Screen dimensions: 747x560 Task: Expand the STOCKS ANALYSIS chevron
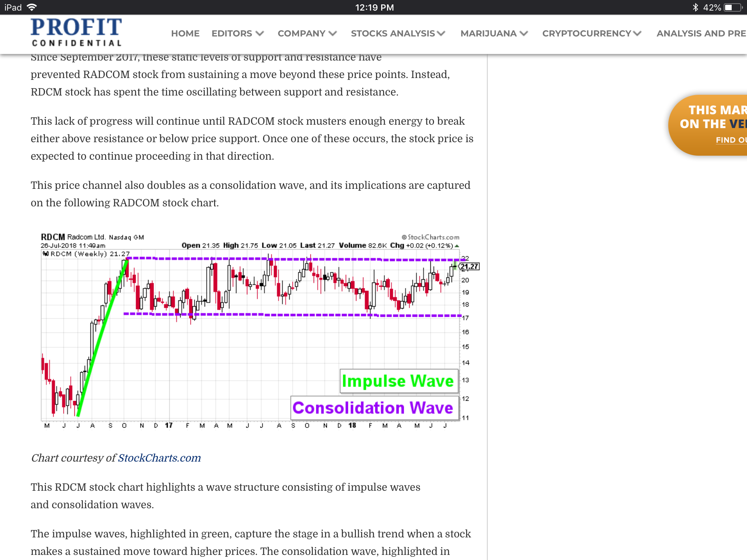(x=441, y=34)
